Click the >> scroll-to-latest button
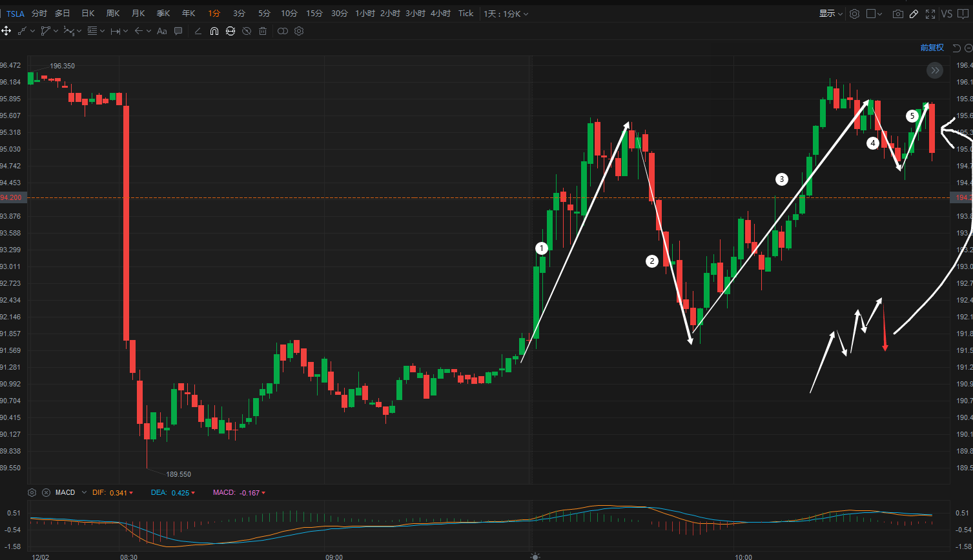973x560 pixels. click(935, 70)
